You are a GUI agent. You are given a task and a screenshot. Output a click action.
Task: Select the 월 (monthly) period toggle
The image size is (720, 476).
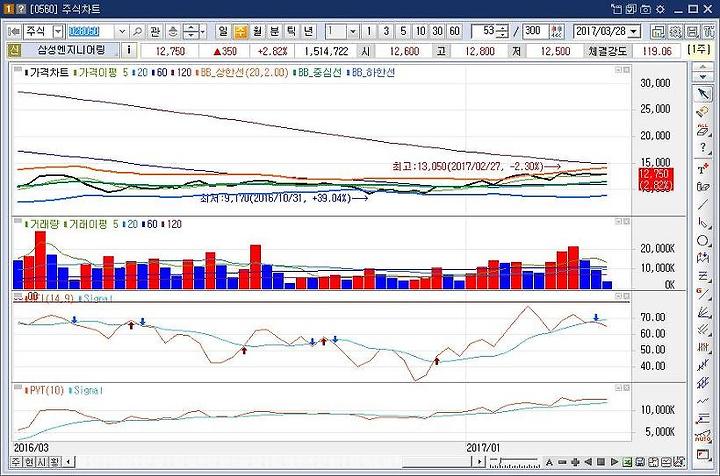pyautogui.click(x=258, y=31)
